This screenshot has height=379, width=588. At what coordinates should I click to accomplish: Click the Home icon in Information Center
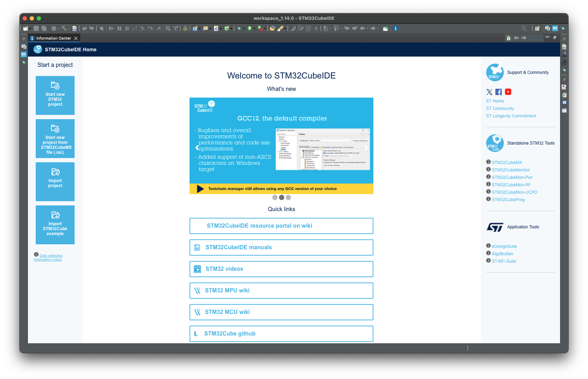pyautogui.click(x=508, y=38)
